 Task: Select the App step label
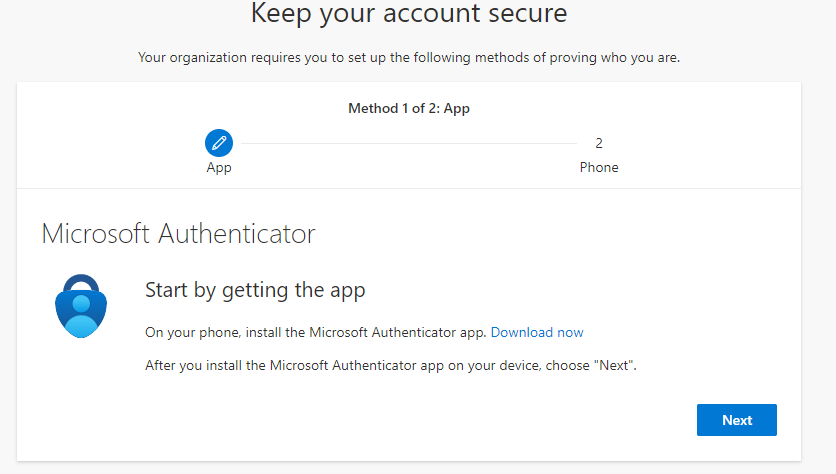coord(219,167)
